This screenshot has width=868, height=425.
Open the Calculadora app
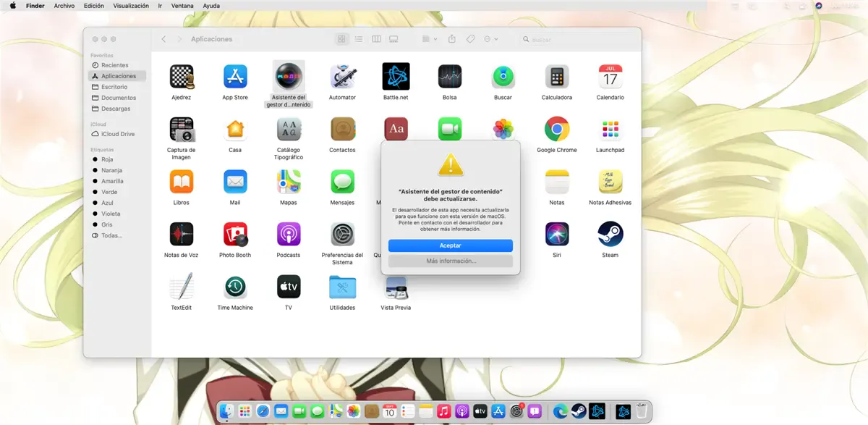click(557, 76)
